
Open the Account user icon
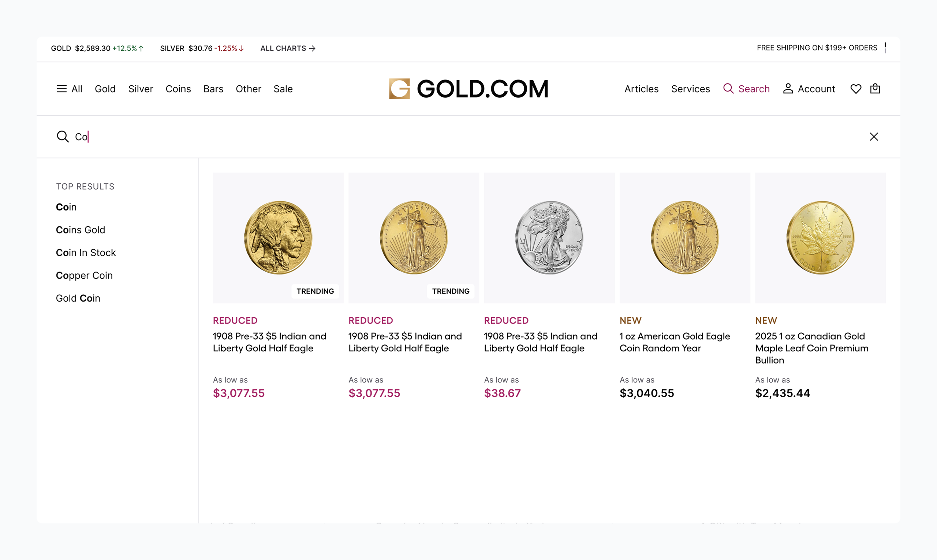788,89
